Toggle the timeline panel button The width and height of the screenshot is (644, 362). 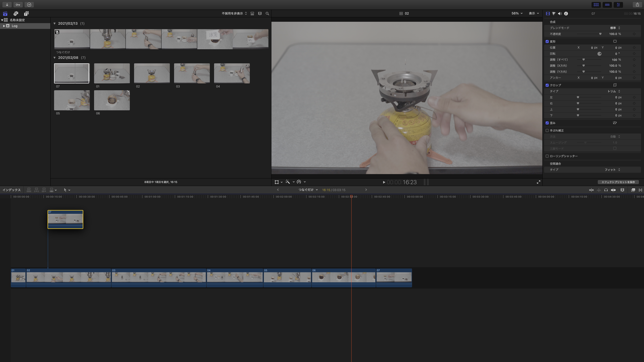pos(607,5)
